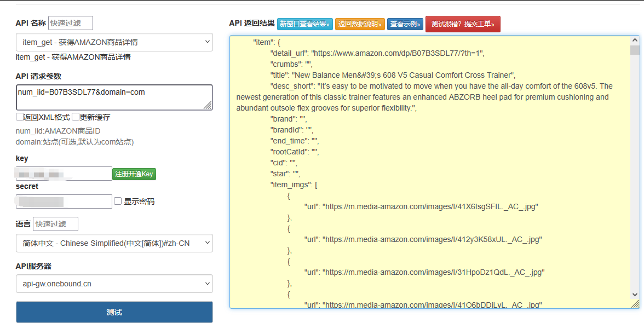The image size is (644, 334).
Task: Click the num_iid:AMAZON商品ID hint text
Action: coord(58,131)
